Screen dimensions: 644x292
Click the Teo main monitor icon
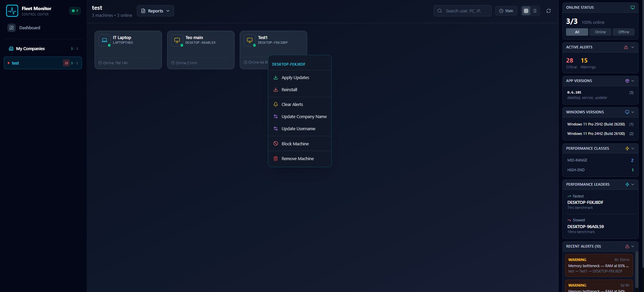pos(177,40)
